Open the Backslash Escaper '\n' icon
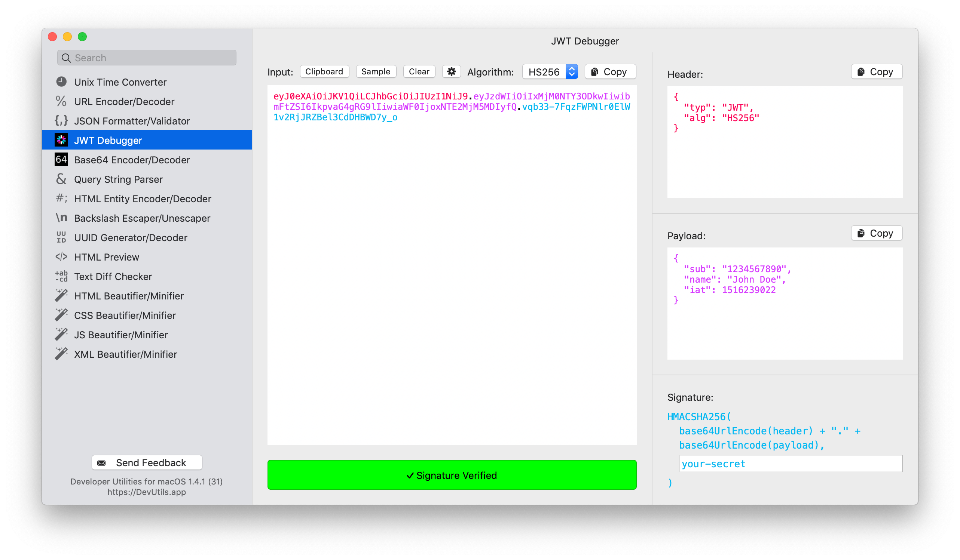Screen dimensions: 960x560 [61, 218]
